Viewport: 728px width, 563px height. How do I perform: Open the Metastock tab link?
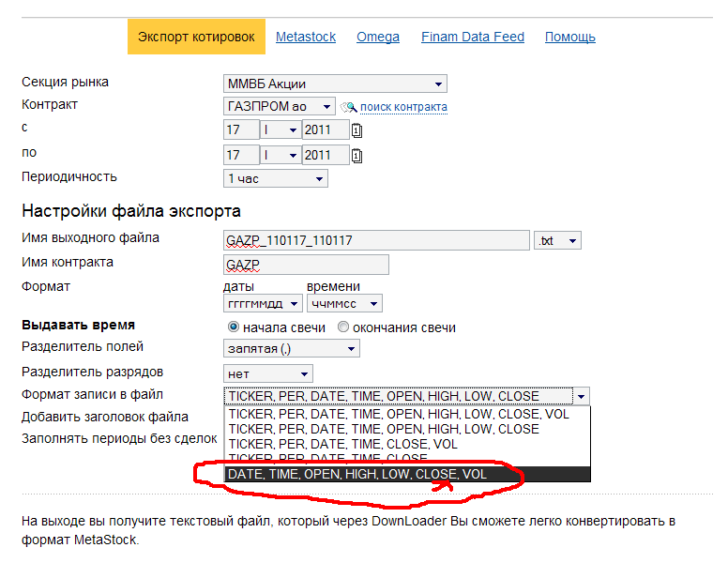pos(307,37)
